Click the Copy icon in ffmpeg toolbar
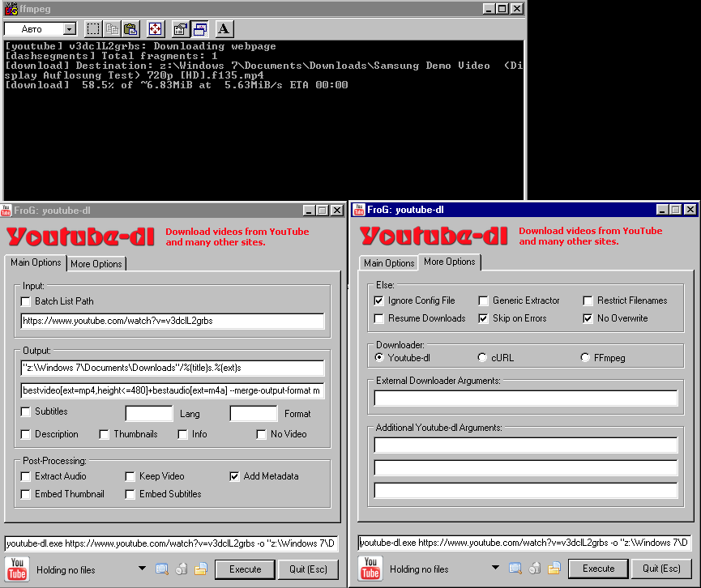The height and width of the screenshot is (588, 701). [112, 29]
